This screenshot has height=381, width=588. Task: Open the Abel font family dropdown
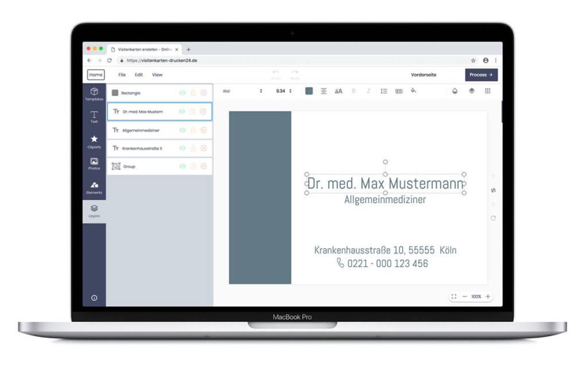tap(242, 91)
